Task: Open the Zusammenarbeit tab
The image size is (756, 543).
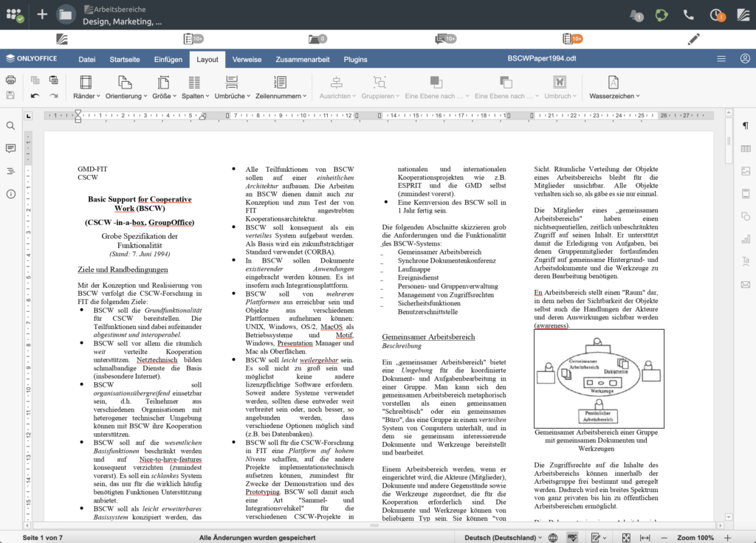Action: click(x=303, y=59)
